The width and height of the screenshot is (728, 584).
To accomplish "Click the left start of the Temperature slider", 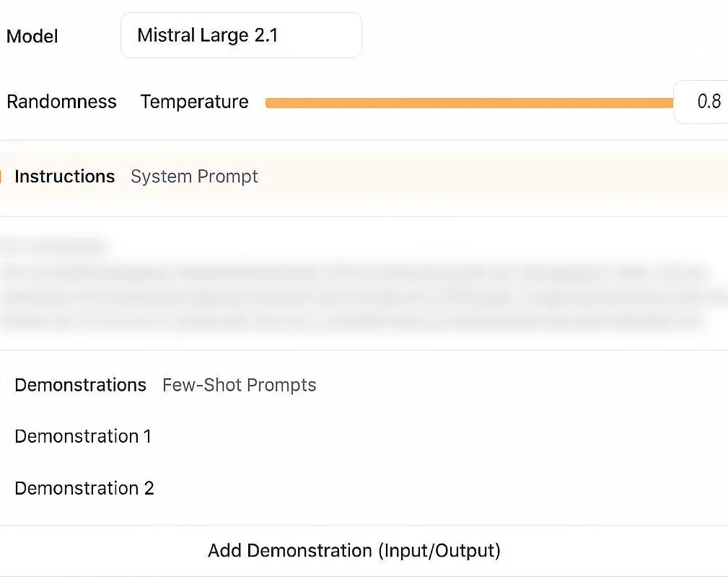I will pyautogui.click(x=268, y=103).
